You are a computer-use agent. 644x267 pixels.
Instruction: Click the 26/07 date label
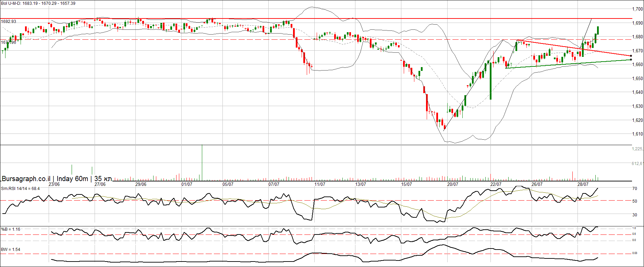[537, 184]
